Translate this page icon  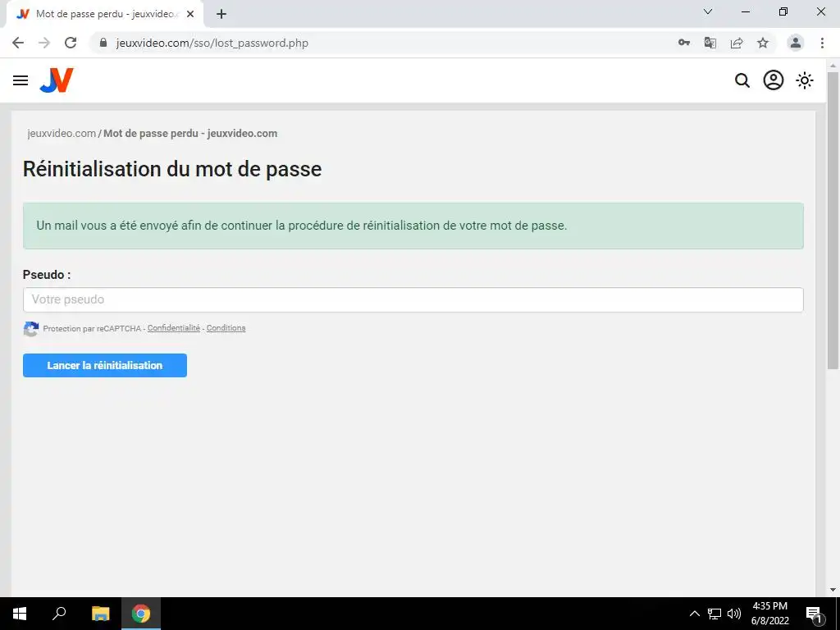(710, 43)
